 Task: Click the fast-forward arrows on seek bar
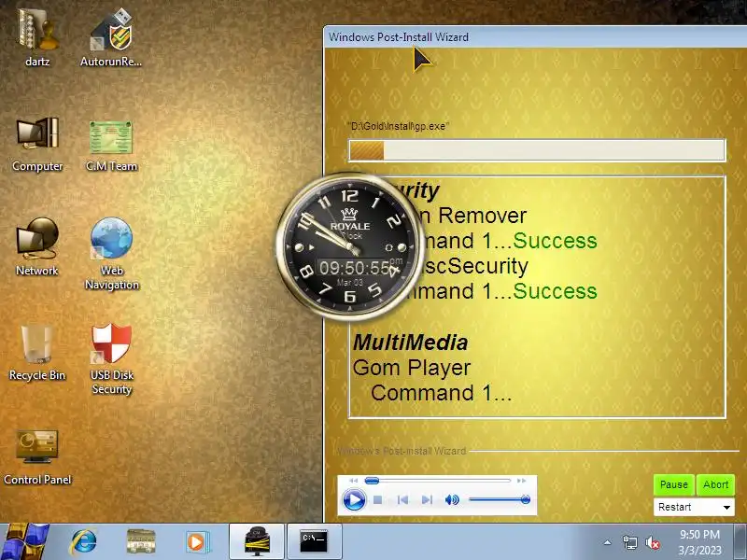pyautogui.click(x=522, y=481)
